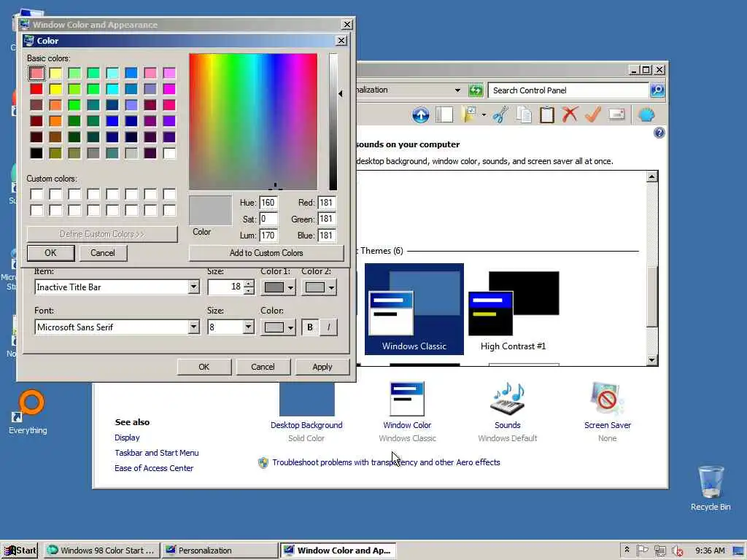Click the Copy pages toolbar icon

coord(524,114)
